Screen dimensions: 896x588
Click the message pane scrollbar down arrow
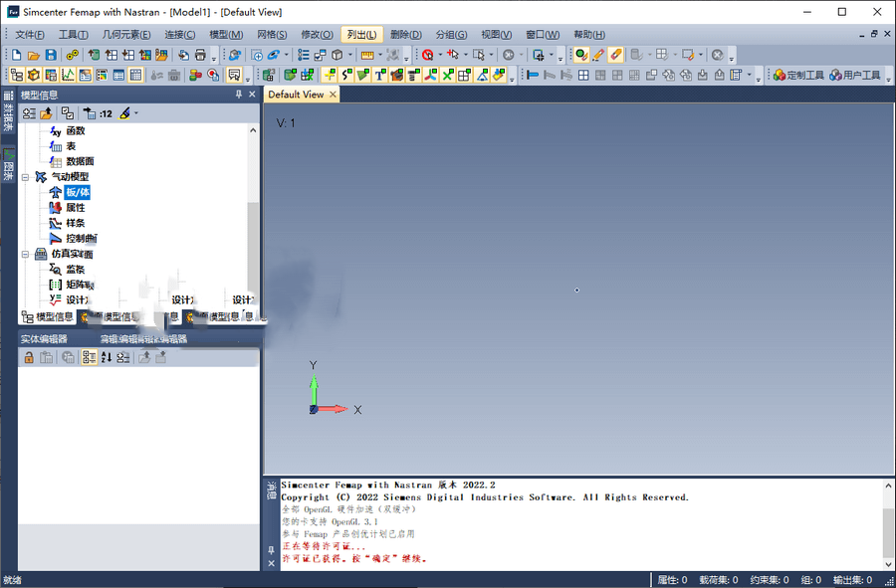889,563
